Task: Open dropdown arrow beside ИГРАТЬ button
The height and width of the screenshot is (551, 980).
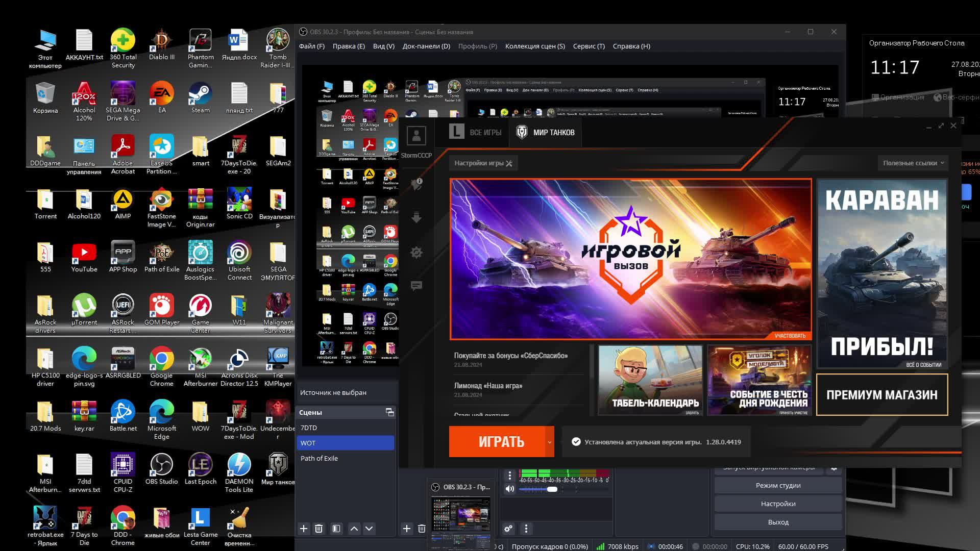Action: [550, 442]
